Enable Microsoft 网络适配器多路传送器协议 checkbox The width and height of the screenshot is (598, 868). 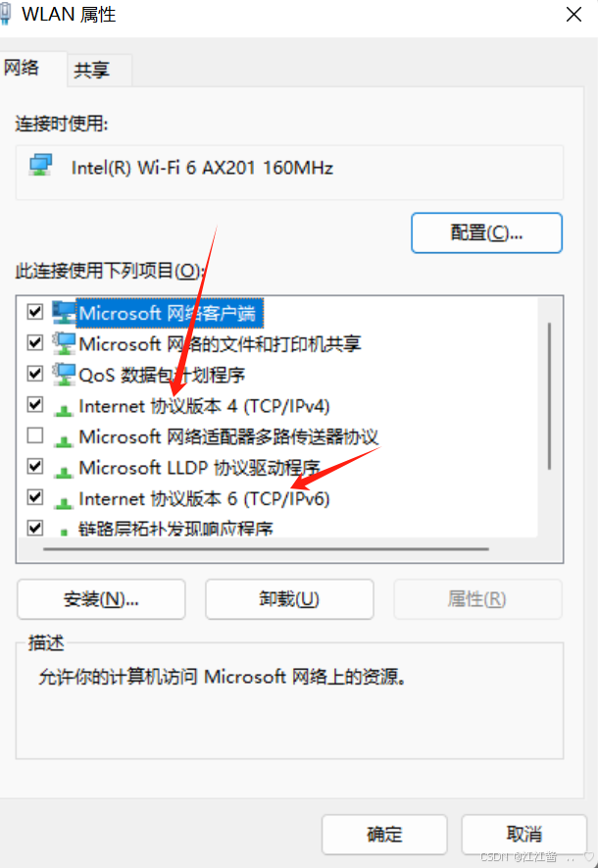[35, 435]
